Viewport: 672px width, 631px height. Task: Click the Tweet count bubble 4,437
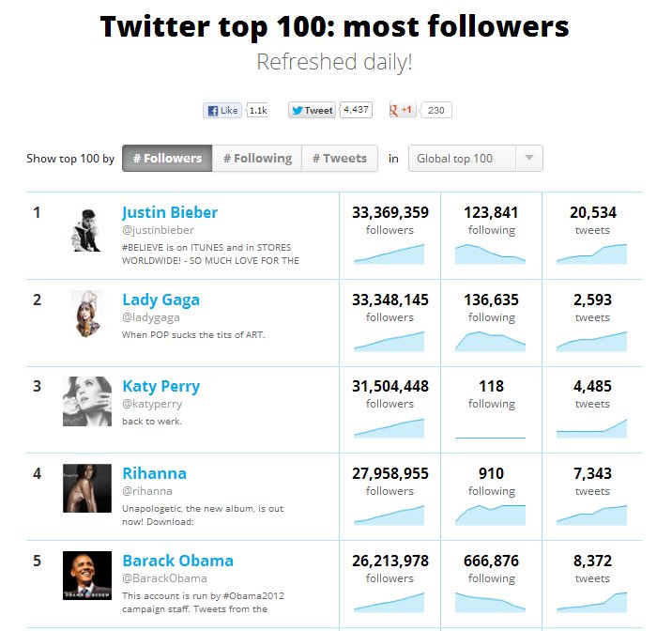[356, 110]
